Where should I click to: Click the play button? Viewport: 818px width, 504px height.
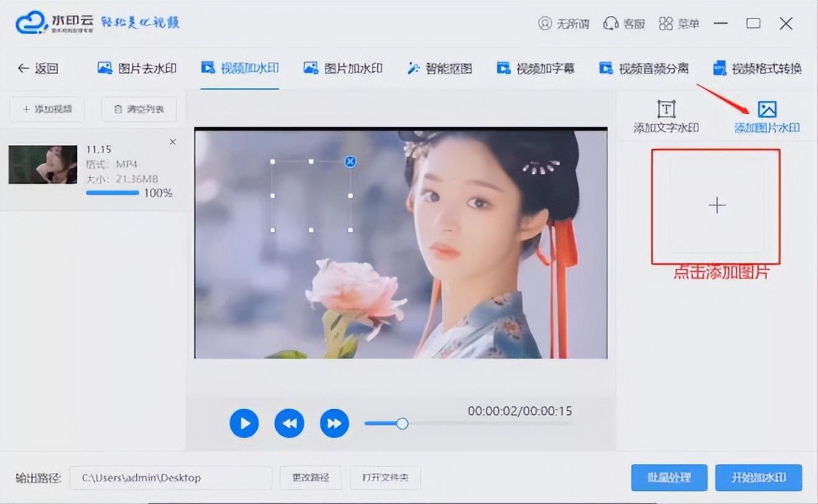(244, 424)
